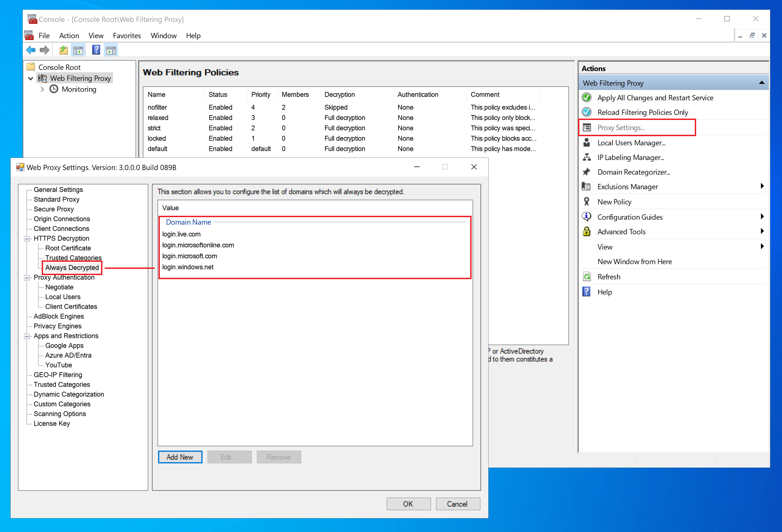The height and width of the screenshot is (532, 782).
Task: Click the Domain Recategorizer pin icon
Action: pos(586,172)
